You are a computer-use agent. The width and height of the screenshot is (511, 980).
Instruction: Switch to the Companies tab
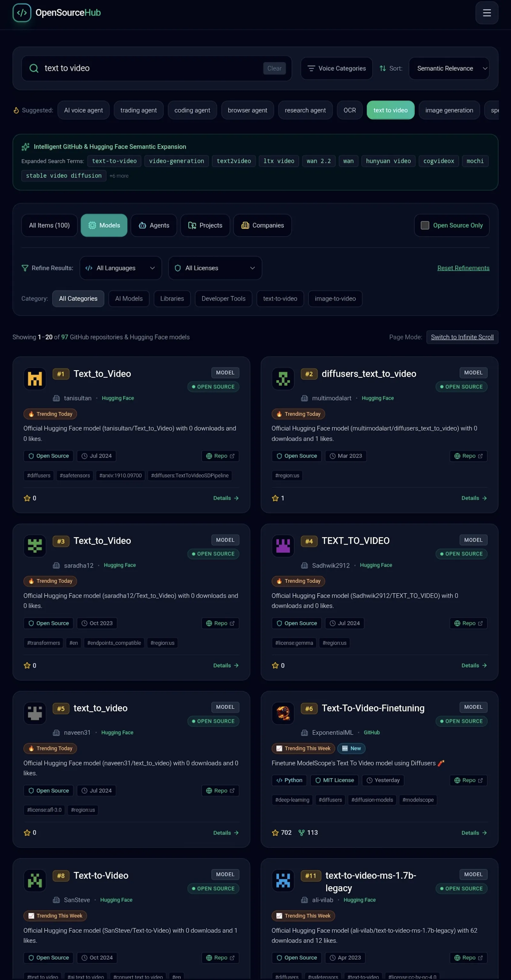(262, 225)
